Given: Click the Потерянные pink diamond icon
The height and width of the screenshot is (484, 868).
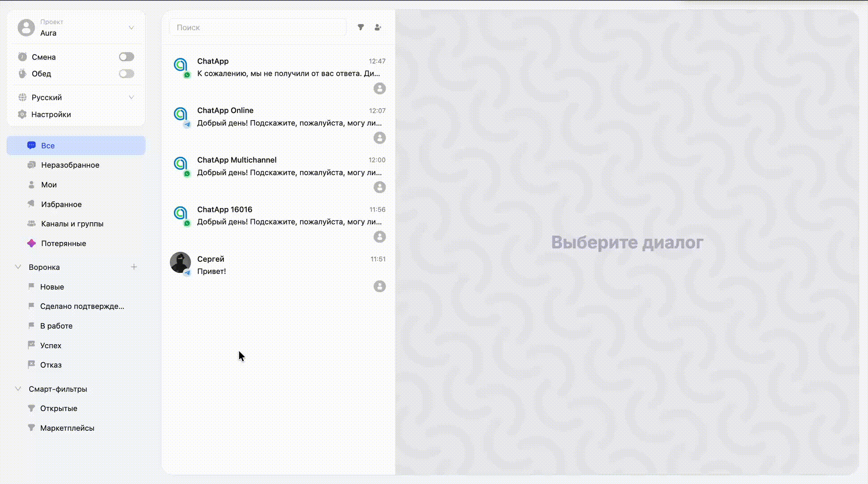Looking at the screenshot, I should click(x=31, y=243).
